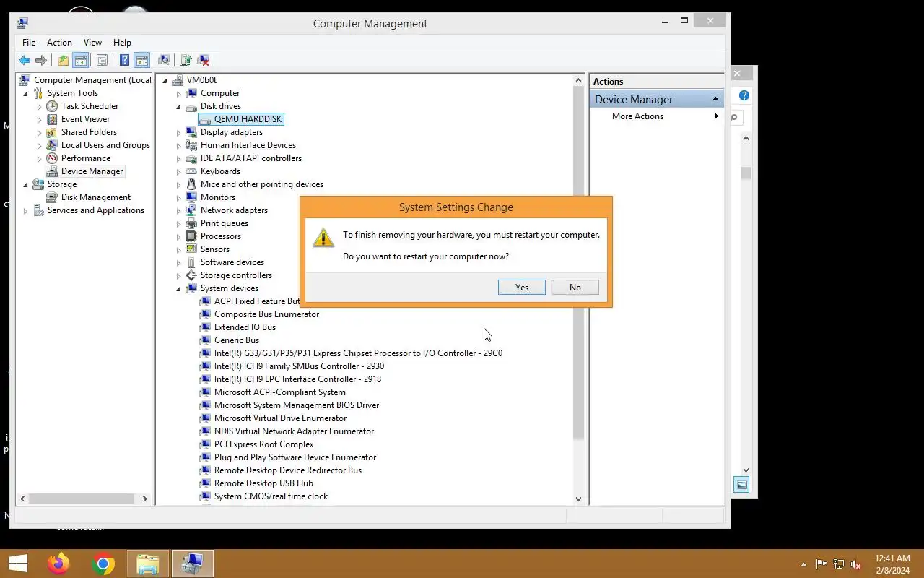Select the VM0b0t root computer node
The width and height of the screenshot is (924, 578).
pyautogui.click(x=201, y=80)
